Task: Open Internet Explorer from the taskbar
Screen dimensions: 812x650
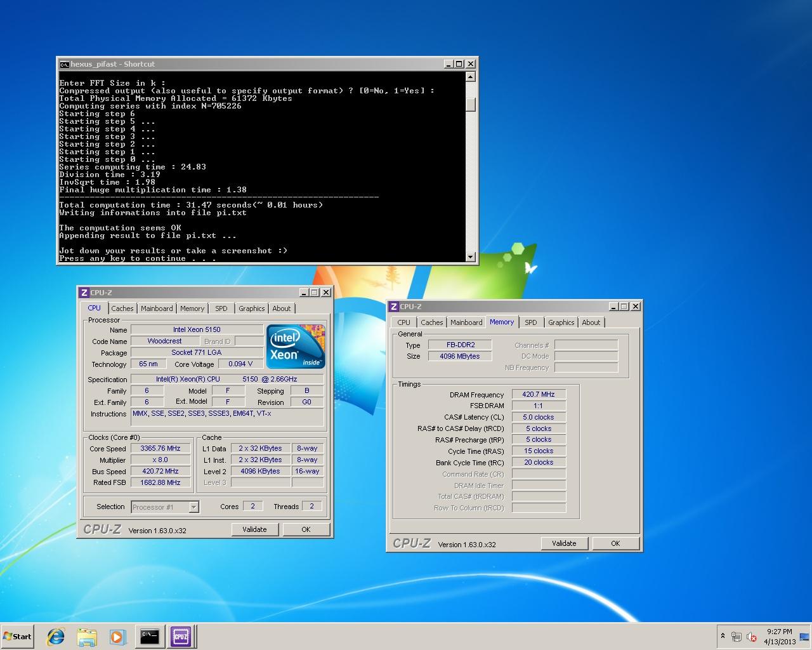Action: pyautogui.click(x=56, y=636)
